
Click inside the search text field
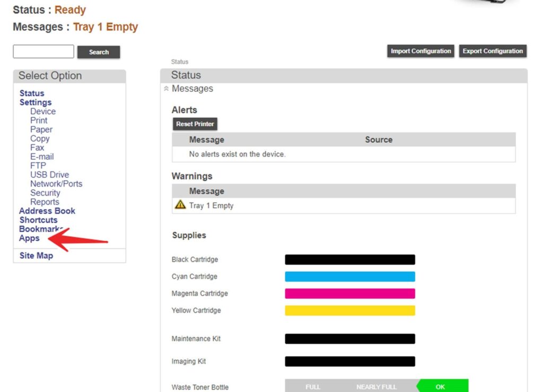pyautogui.click(x=43, y=51)
